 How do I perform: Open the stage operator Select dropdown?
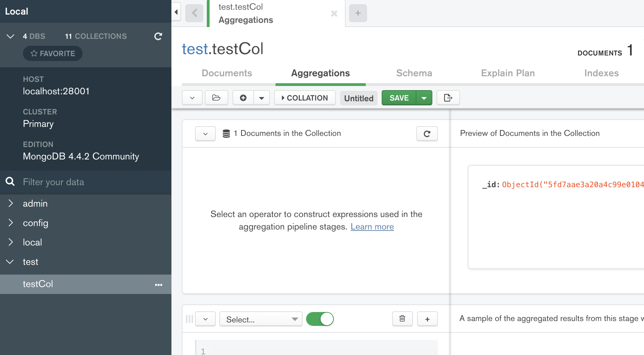pyautogui.click(x=261, y=319)
